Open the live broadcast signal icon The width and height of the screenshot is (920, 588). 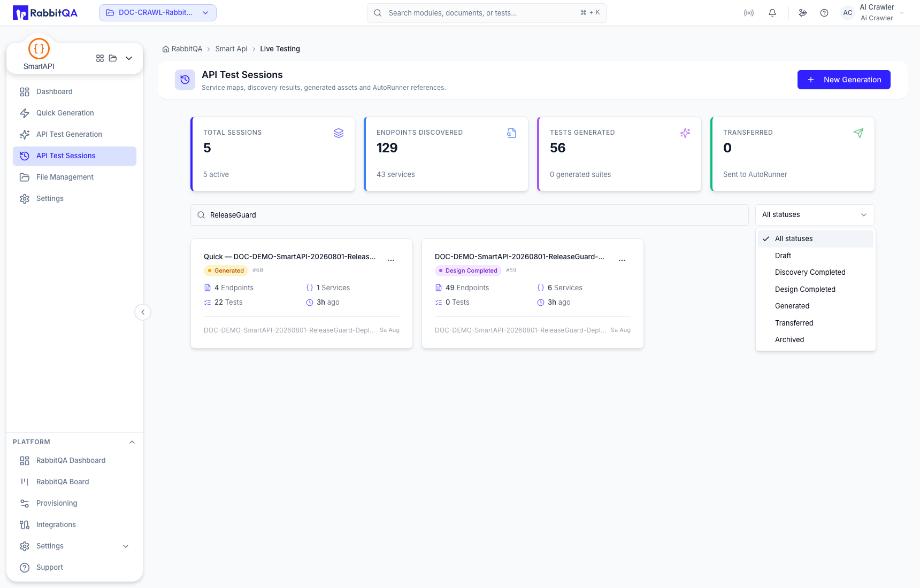click(x=749, y=13)
